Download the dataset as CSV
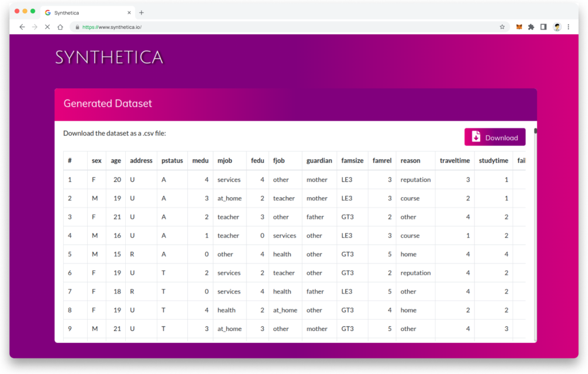 tap(494, 137)
